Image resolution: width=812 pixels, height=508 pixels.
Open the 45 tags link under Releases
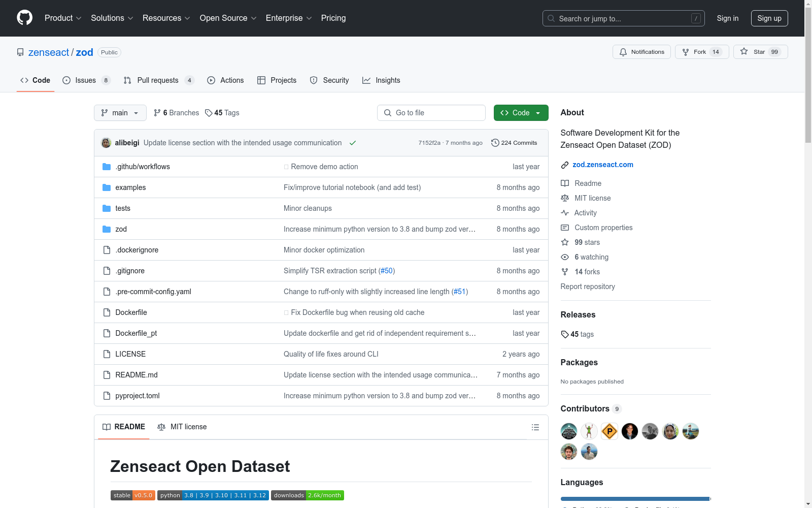tap(578, 334)
